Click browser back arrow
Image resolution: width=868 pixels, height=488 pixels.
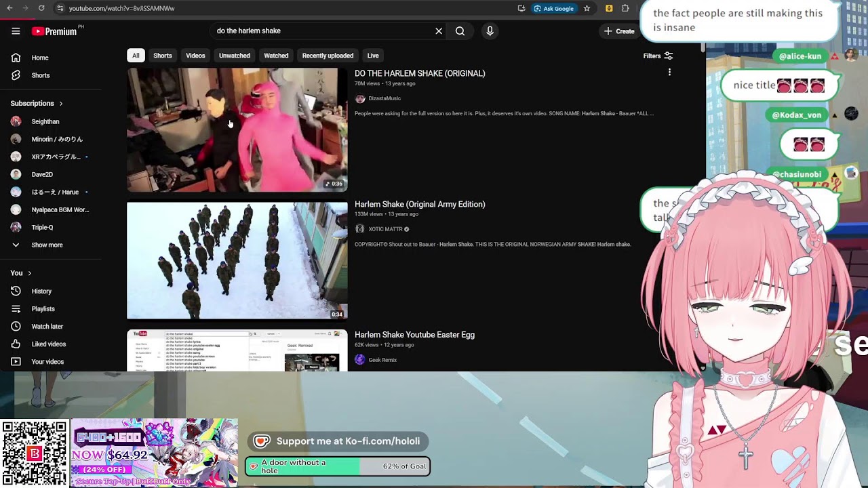pyautogui.click(x=9, y=8)
